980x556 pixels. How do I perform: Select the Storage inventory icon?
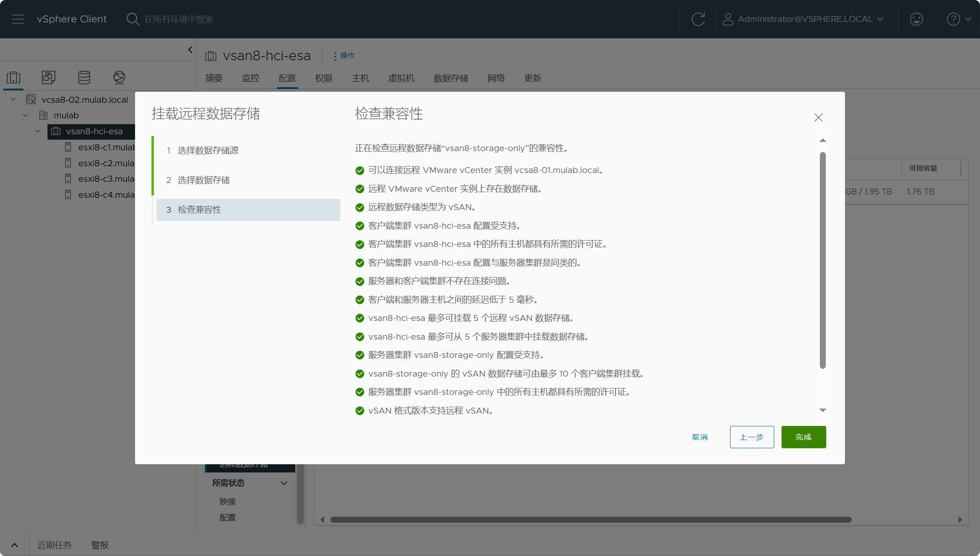(84, 78)
